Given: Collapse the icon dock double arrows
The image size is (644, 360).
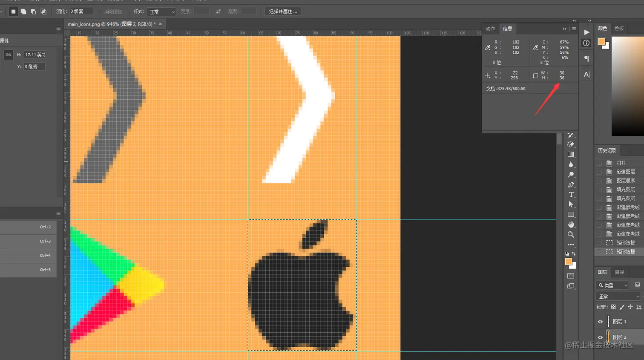Looking at the screenshot, I should click(x=589, y=20).
